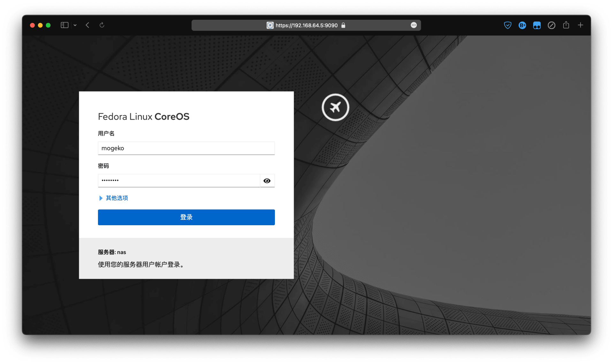Focus the 密码 password field
The height and width of the screenshot is (364, 613).
[179, 181]
